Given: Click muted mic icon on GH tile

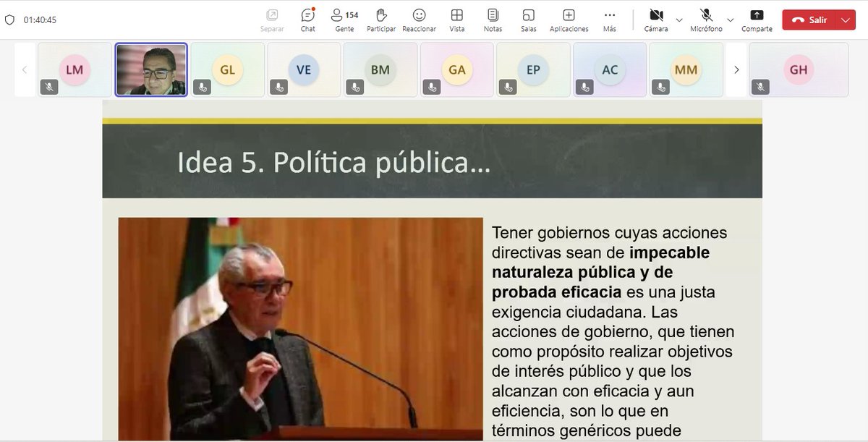Looking at the screenshot, I should tap(760, 87).
